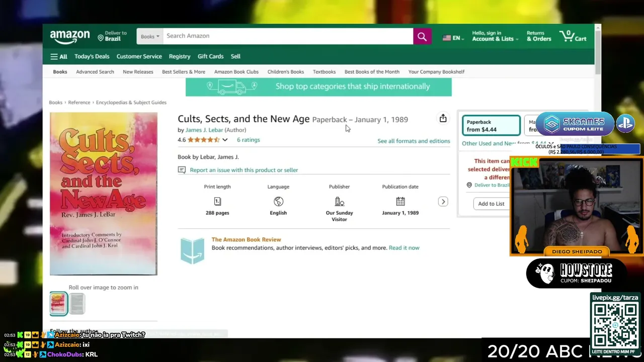The height and width of the screenshot is (362, 644).
Task: Open Advanced Search
Action: [95, 72]
